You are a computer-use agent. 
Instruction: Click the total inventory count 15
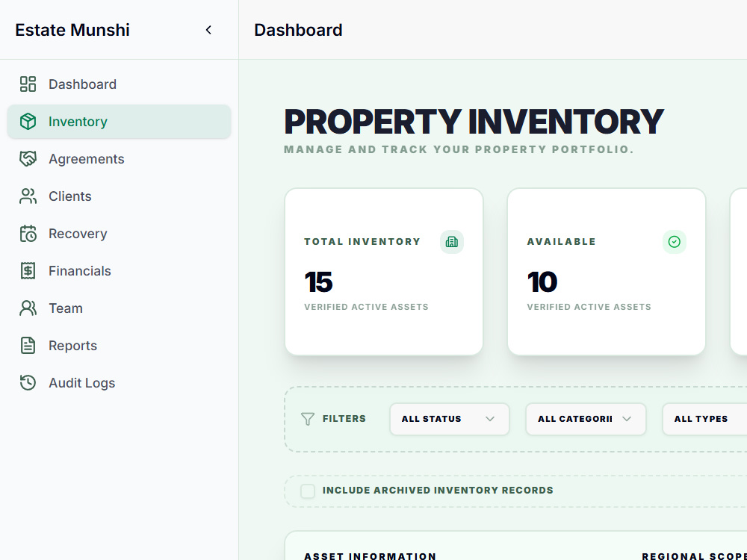click(x=318, y=282)
